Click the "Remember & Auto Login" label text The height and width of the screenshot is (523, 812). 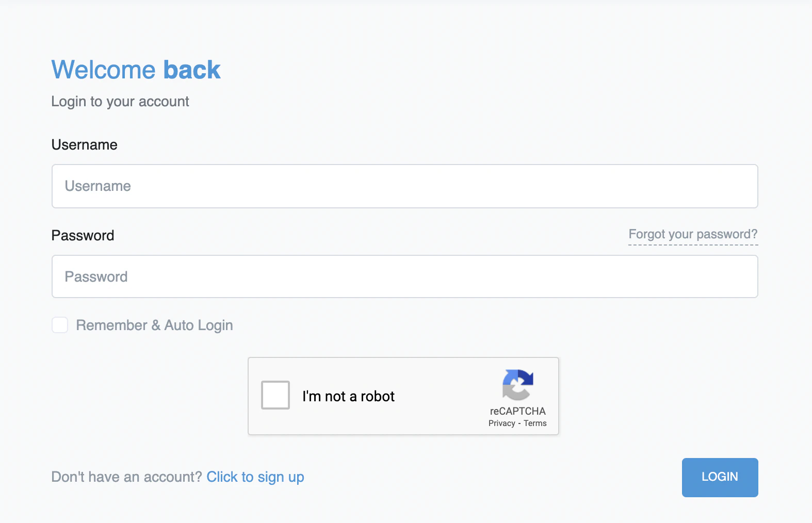[x=154, y=325]
